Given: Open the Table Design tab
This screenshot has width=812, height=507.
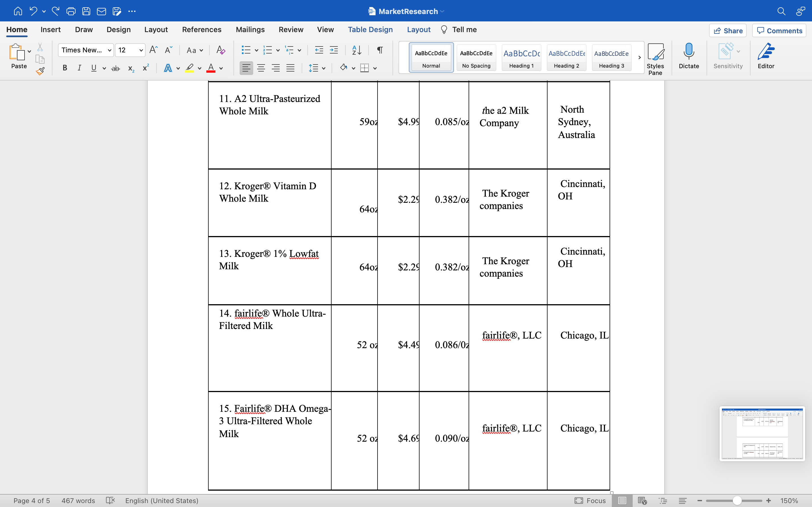Looking at the screenshot, I should tap(370, 30).
